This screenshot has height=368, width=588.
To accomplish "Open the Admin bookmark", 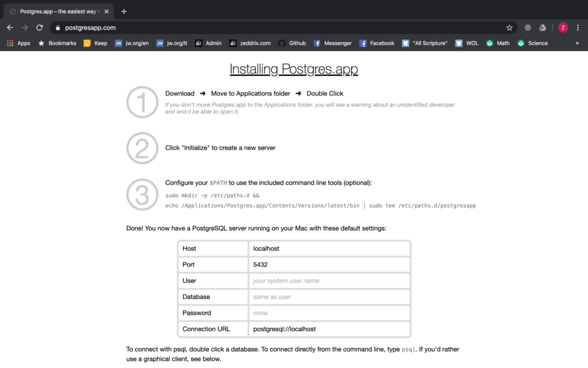I will [208, 43].
